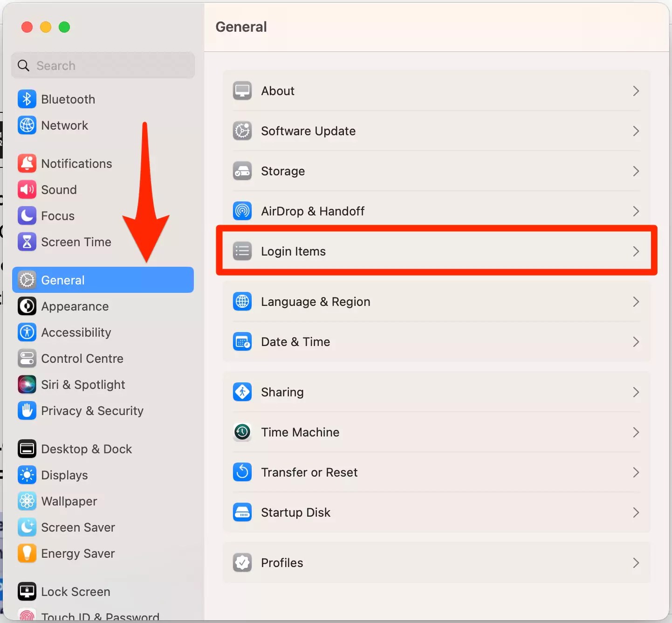Screen dimensions: 672x623
Task: Open Network from the sidebar
Action: [x=64, y=125]
